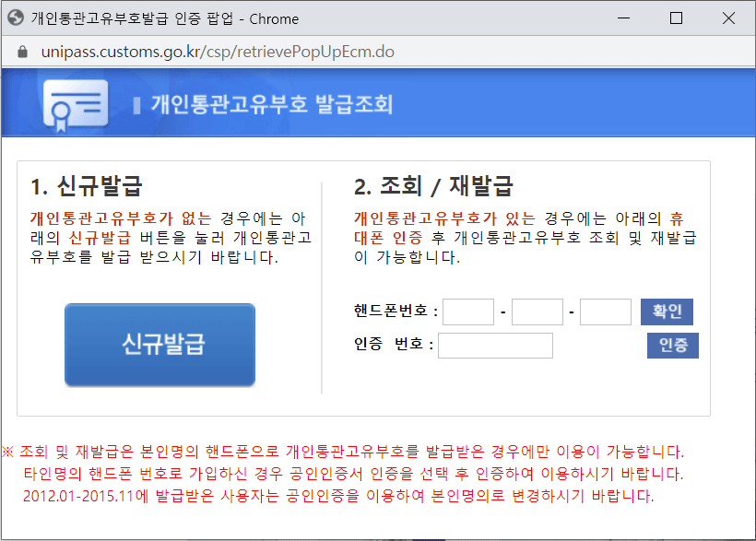Image resolution: width=756 pixels, height=541 pixels.
Task: Click the 인증 button beside verification number
Action: pyautogui.click(x=673, y=346)
